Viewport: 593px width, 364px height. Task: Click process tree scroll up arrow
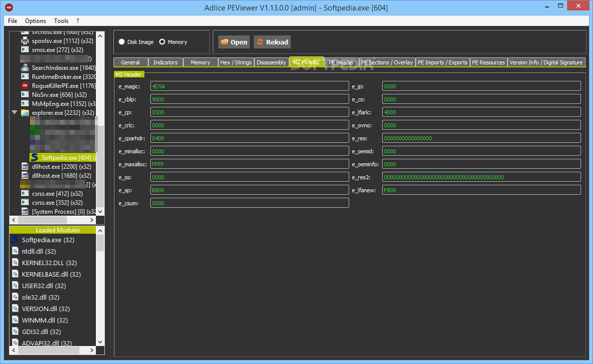(x=100, y=36)
